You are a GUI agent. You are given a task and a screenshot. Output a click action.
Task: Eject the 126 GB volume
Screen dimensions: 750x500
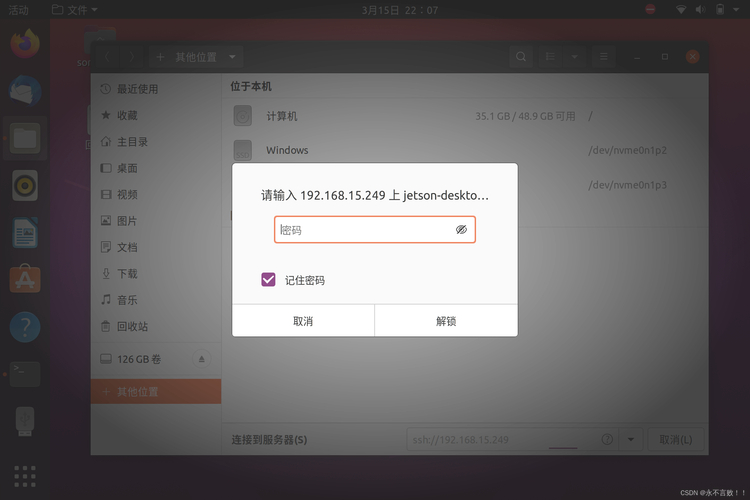click(201, 359)
